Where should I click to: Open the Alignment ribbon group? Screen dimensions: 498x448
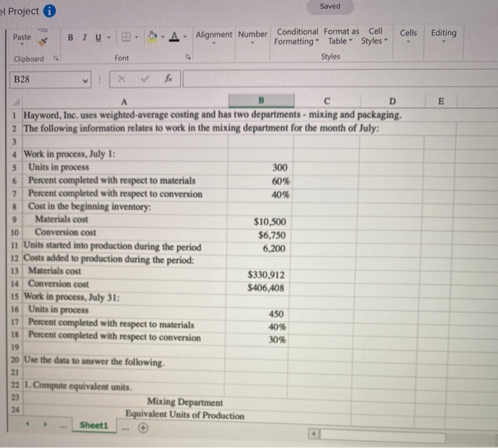click(x=213, y=37)
